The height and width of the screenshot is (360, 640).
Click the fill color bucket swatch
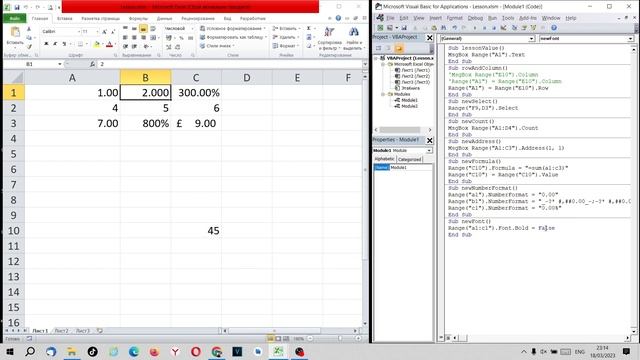coord(96,44)
